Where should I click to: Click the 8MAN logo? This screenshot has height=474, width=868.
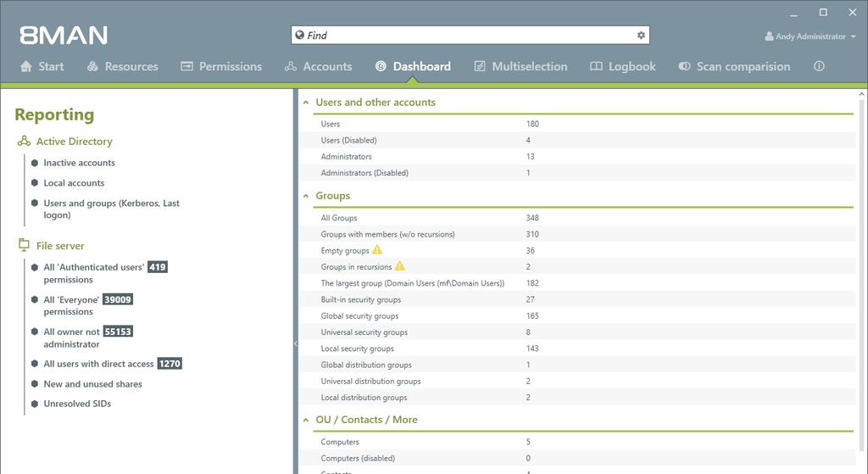click(x=64, y=36)
